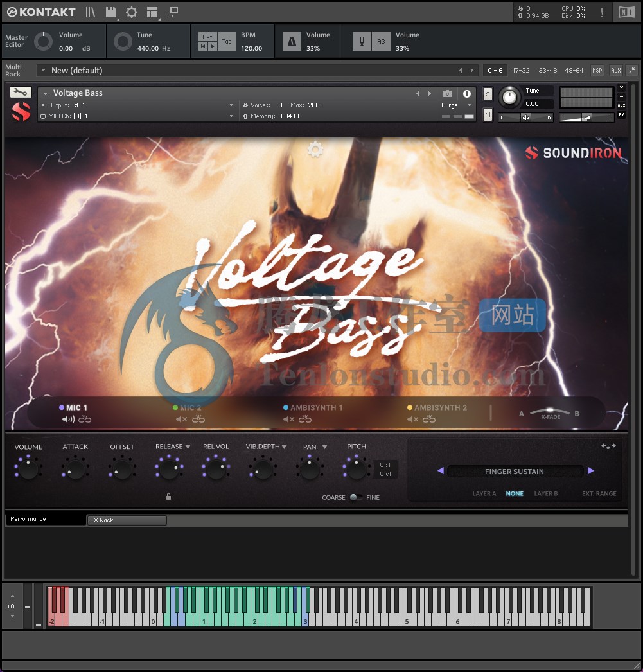The height and width of the screenshot is (672, 643).
Task: Select the Performance tab
Action: pos(45,518)
